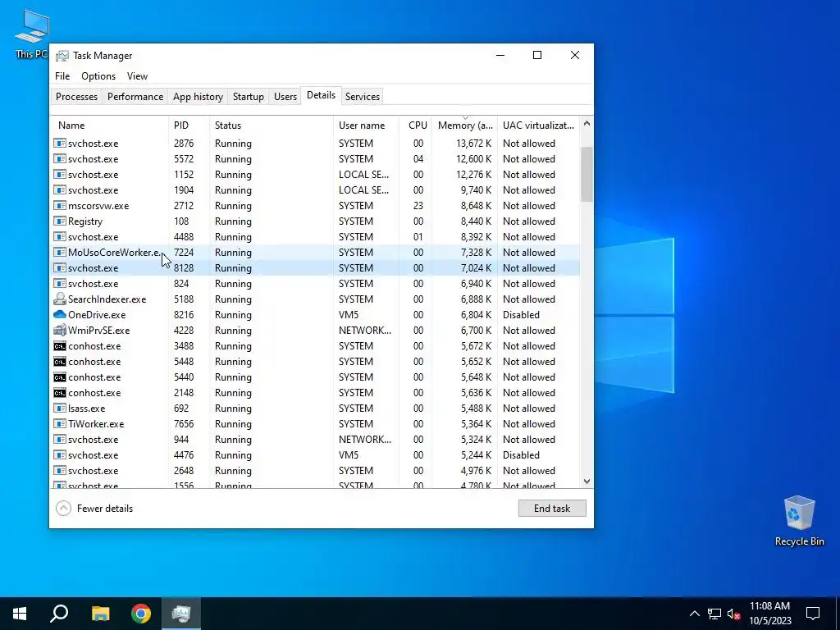Image resolution: width=840 pixels, height=630 pixels.
Task: Open the Recycle Bin desktop icon
Action: [799, 520]
